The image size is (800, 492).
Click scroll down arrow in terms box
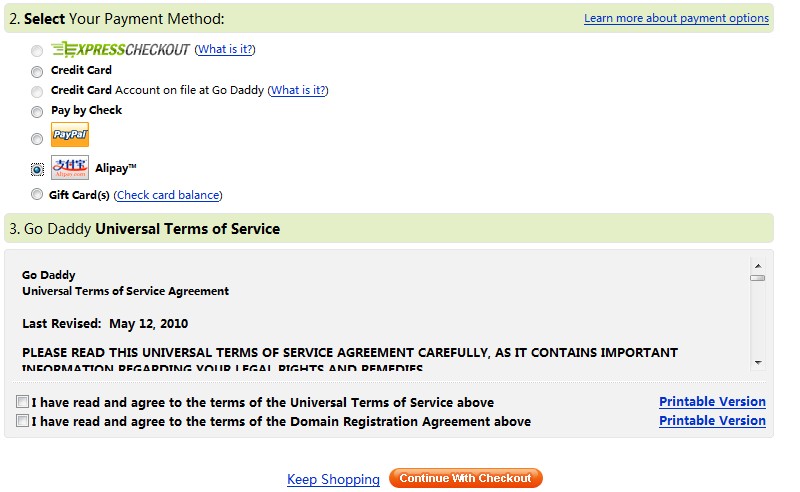coord(758,362)
